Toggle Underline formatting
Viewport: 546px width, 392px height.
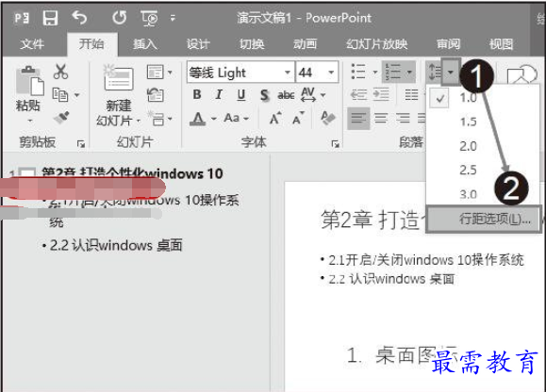point(241,95)
